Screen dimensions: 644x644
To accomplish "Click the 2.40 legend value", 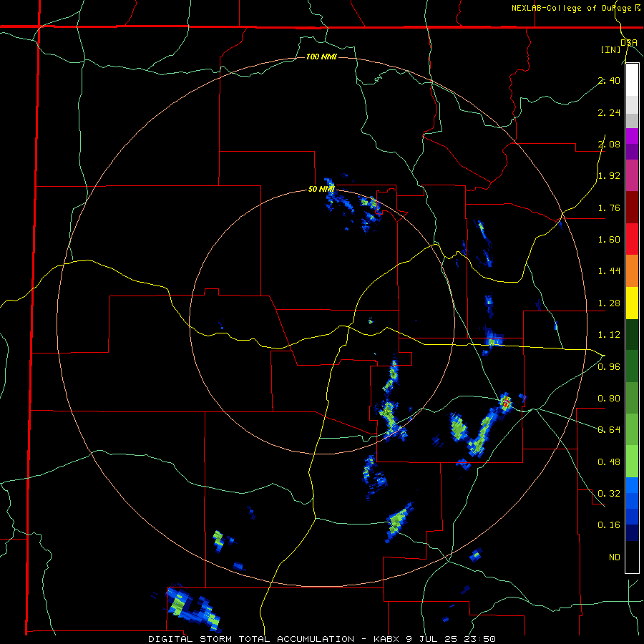I will pos(609,80).
